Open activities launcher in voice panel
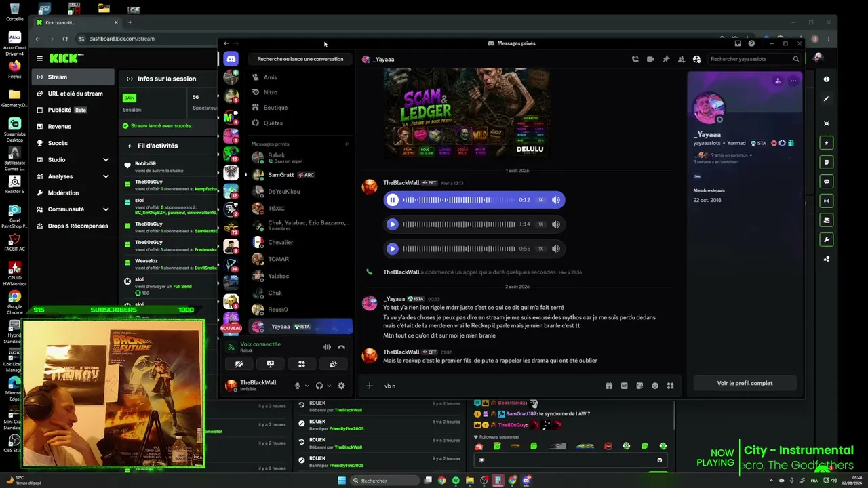The height and width of the screenshot is (488, 868). [302, 364]
